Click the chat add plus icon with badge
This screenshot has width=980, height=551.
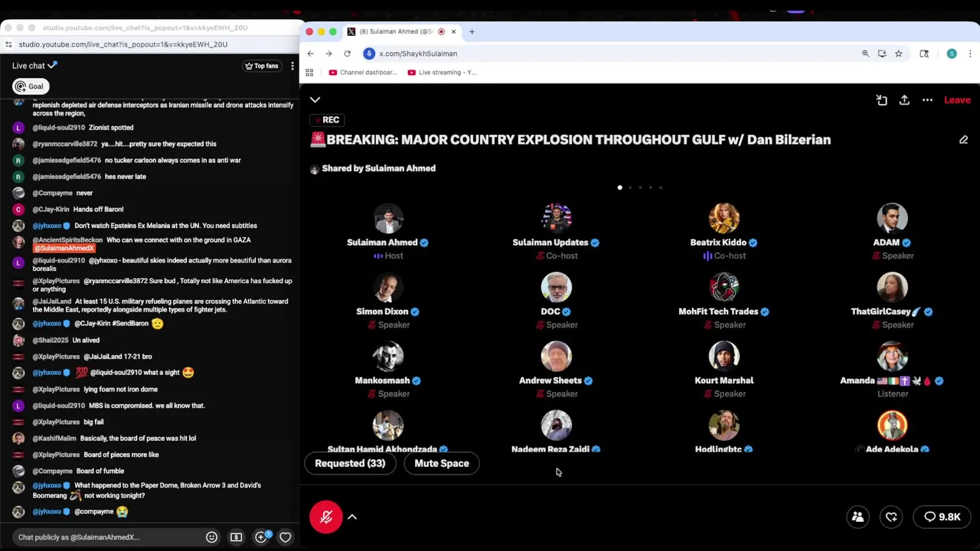pos(261,537)
